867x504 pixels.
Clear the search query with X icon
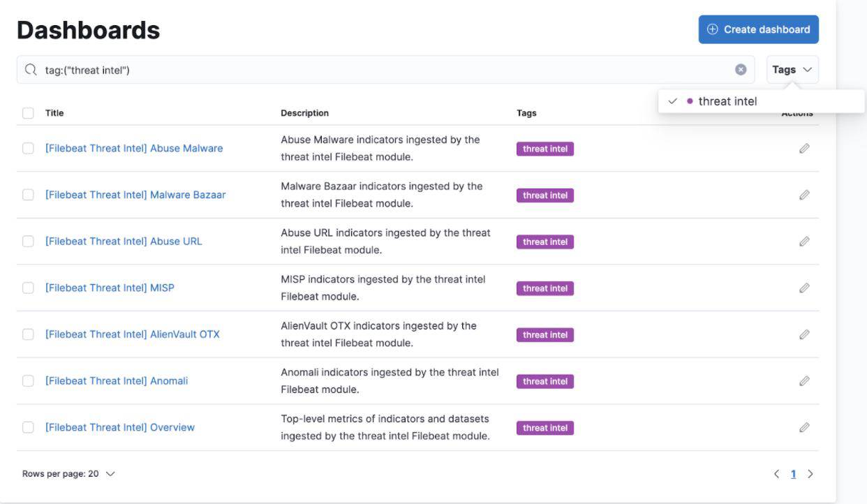click(x=741, y=70)
